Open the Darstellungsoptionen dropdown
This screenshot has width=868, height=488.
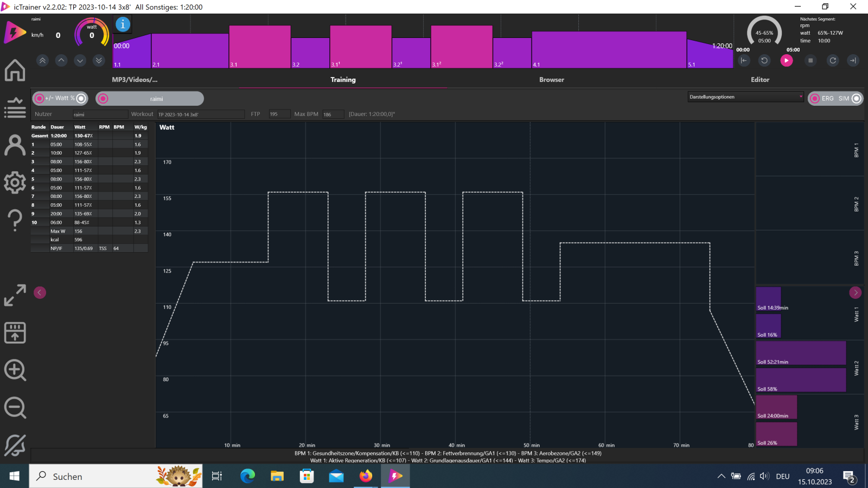[x=745, y=97]
